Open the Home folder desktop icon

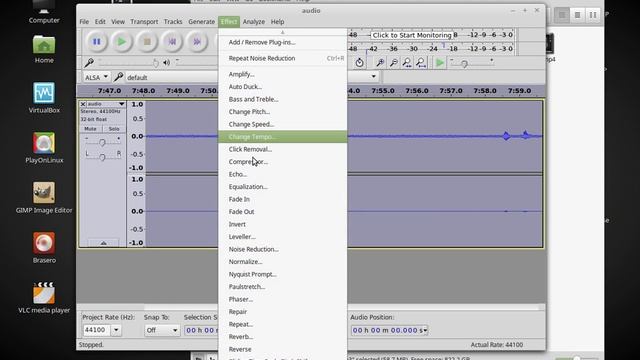[44, 50]
